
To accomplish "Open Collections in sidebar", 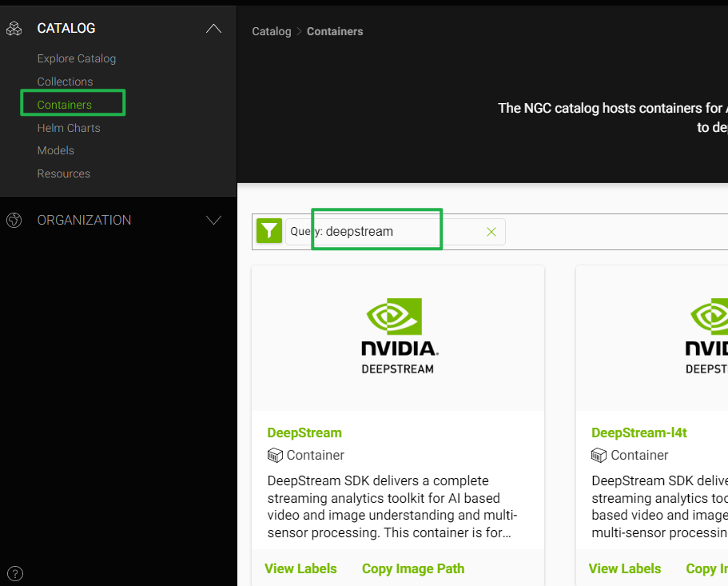I will [65, 82].
